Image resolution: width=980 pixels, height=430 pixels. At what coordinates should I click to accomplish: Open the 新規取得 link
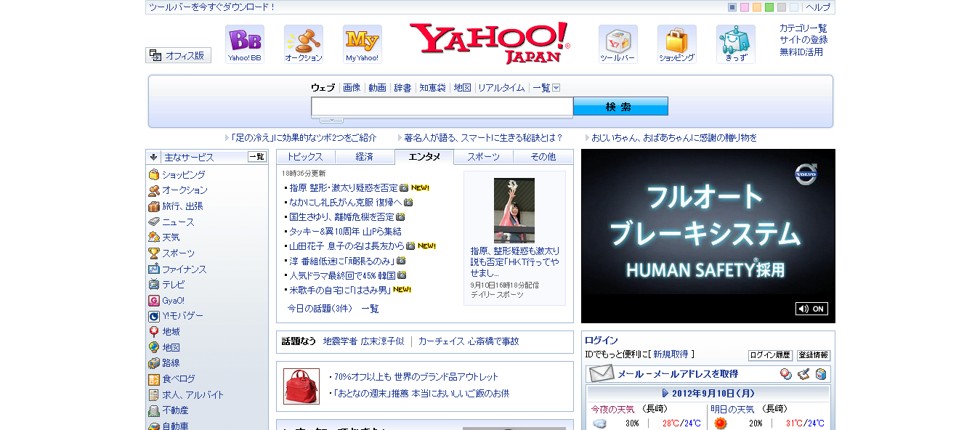point(671,354)
